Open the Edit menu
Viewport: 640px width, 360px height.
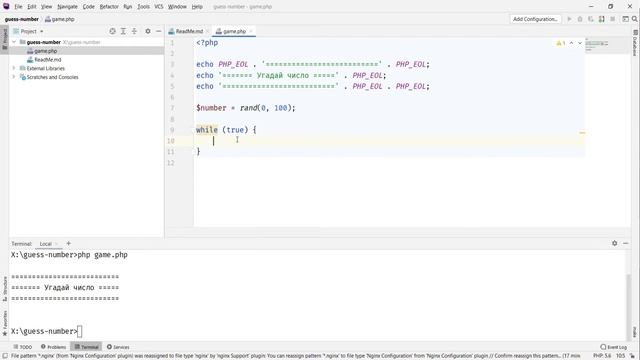point(32,7)
